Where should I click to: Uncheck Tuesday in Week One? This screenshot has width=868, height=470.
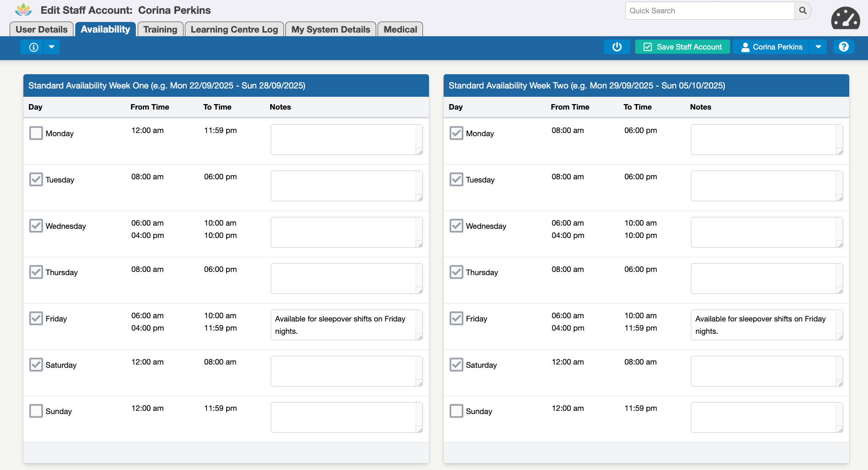coord(36,179)
